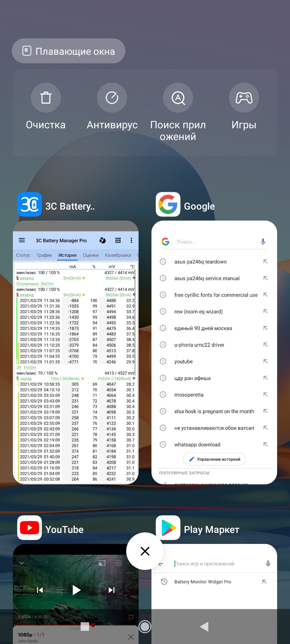The width and height of the screenshot is (290, 644).
Task: Select suggestion free cyrillic fonts for commercial use
Action: (x=216, y=295)
